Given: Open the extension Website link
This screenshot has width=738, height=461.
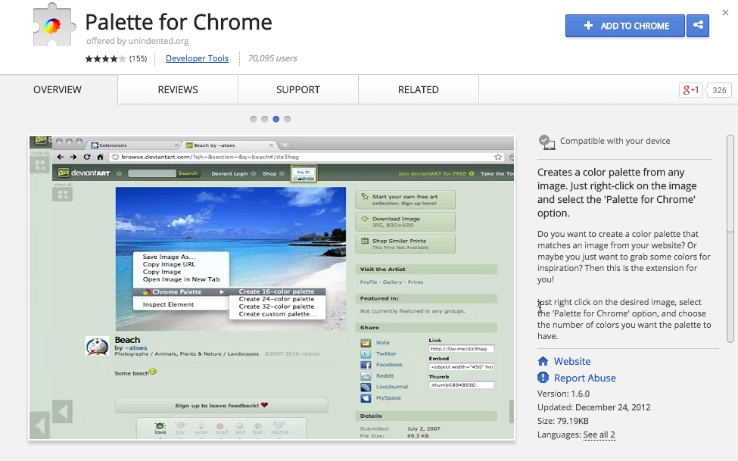Looking at the screenshot, I should point(572,361).
